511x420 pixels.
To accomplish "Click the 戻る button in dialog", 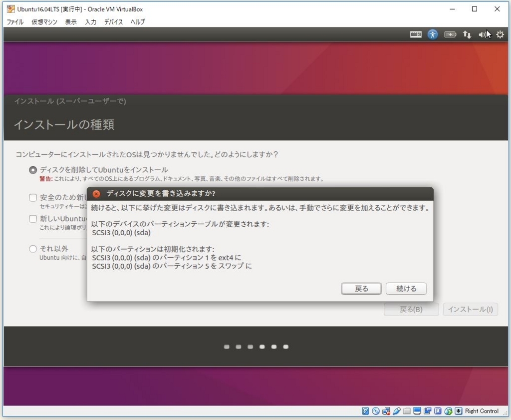I will click(361, 289).
